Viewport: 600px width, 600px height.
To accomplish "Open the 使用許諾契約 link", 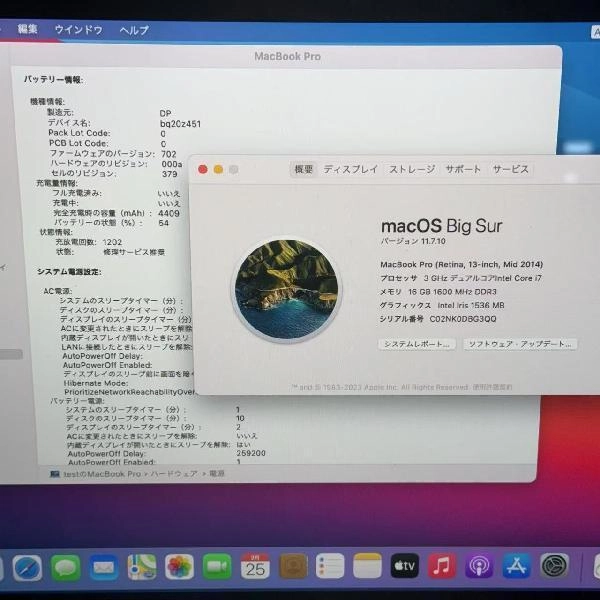I will (x=492, y=387).
